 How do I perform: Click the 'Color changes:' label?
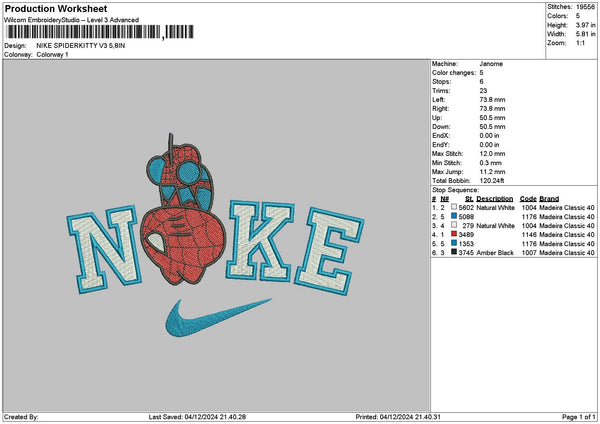454,73
